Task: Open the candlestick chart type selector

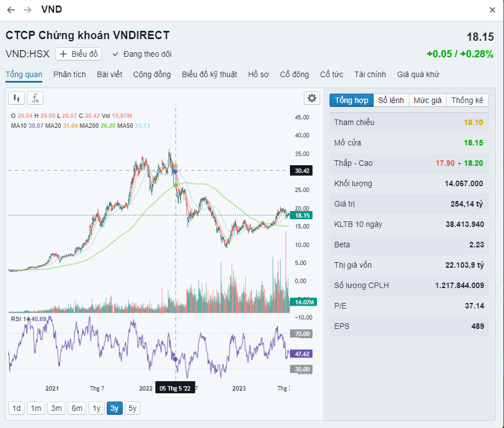Action: point(17,98)
